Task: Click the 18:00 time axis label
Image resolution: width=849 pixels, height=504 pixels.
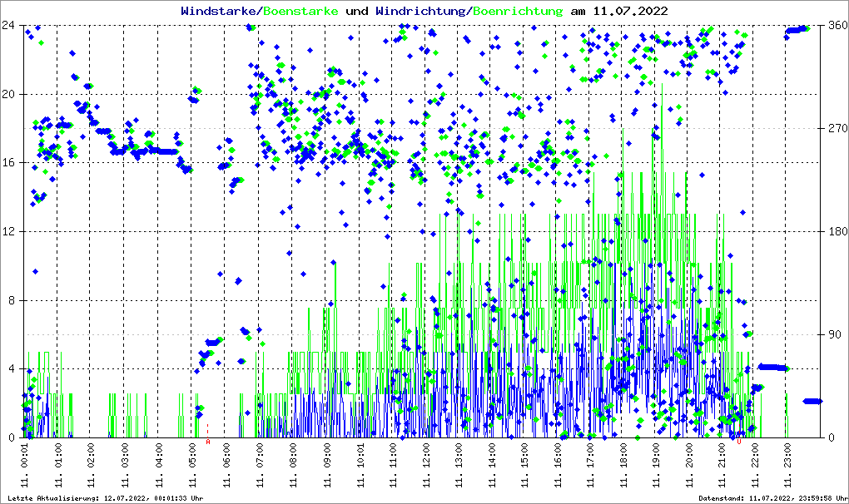Action: [624, 465]
